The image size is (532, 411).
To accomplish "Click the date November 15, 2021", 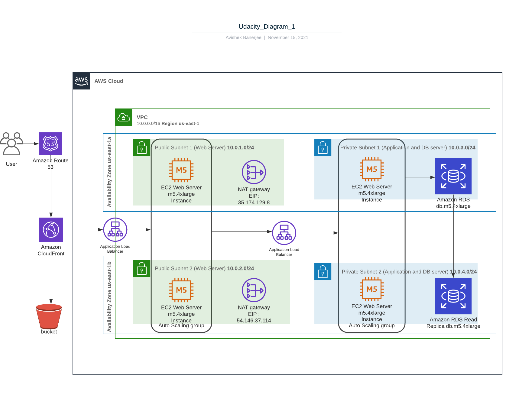I will click(288, 37).
